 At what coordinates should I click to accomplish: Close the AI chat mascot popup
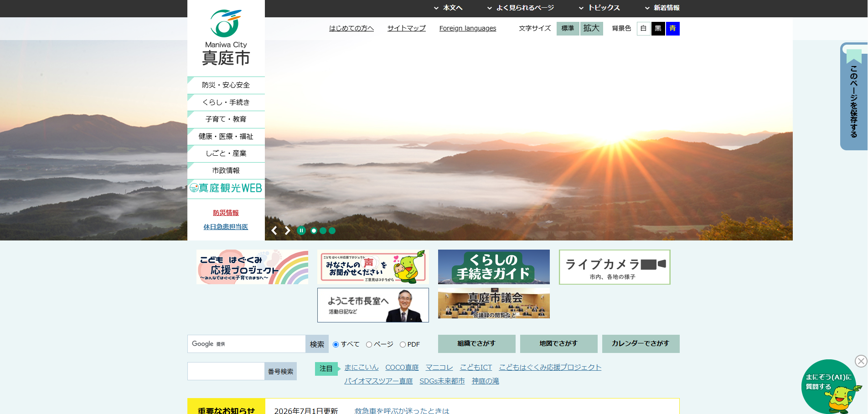pos(861,361)
